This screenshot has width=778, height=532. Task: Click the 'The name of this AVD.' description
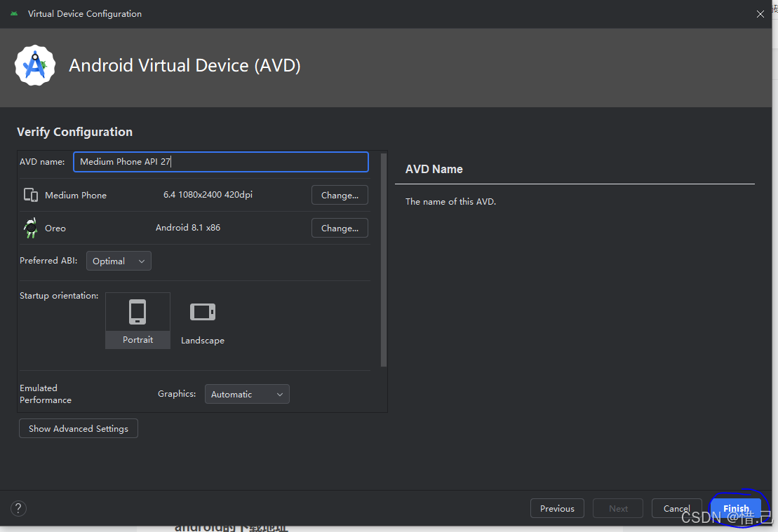click(450, 201)
